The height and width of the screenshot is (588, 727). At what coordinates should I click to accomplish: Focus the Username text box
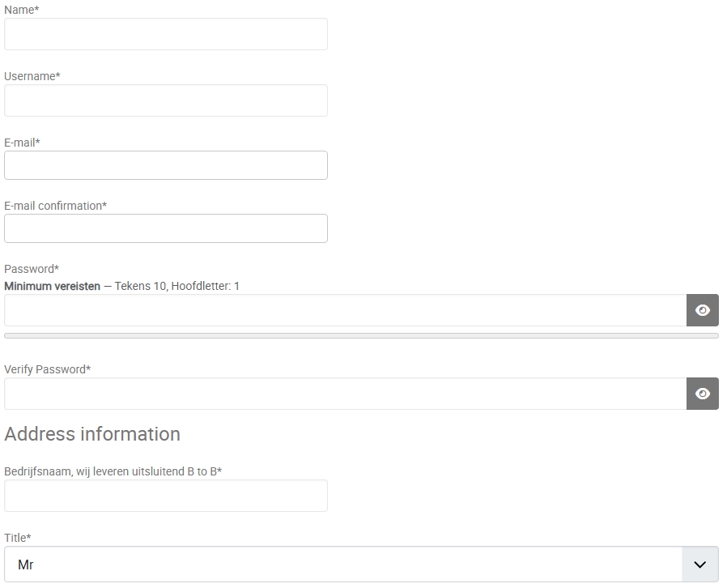point(166,100)
